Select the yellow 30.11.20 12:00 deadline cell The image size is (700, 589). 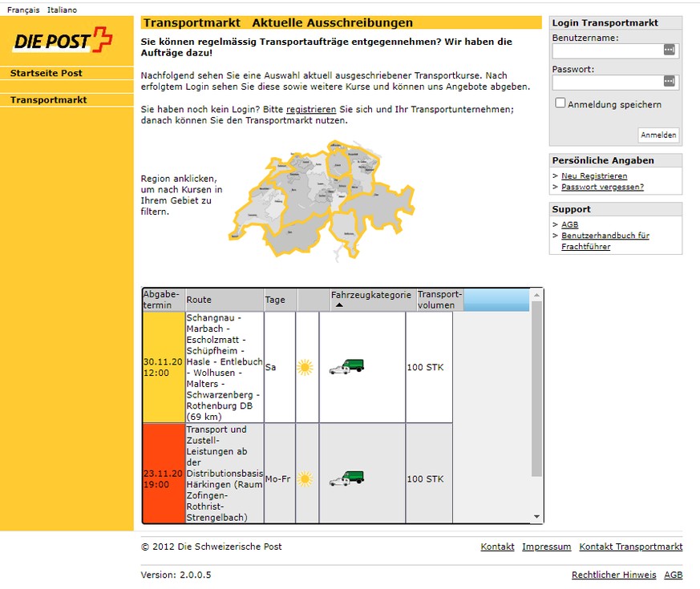coord(164,367)
